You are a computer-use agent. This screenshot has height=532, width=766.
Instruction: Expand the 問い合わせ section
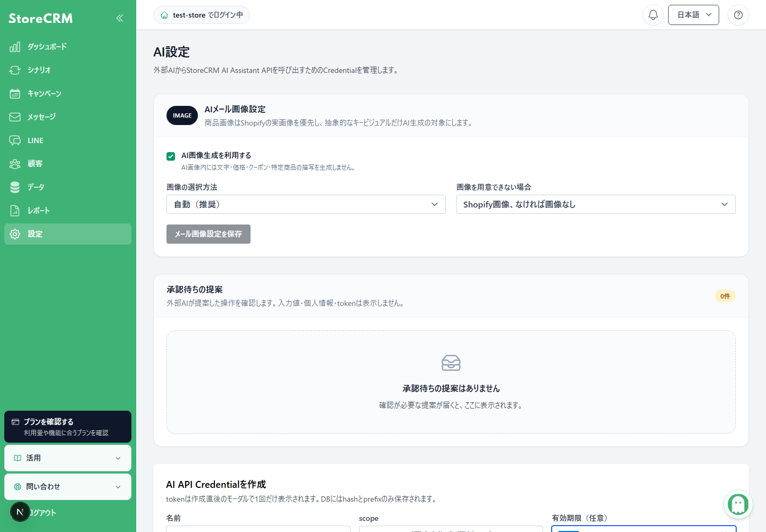coord(68,487)
